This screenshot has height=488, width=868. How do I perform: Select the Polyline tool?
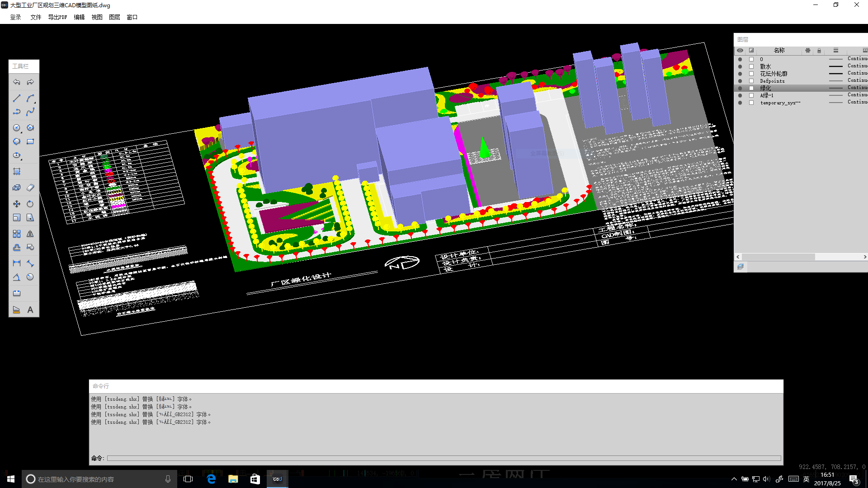click(x=17, y=112)
